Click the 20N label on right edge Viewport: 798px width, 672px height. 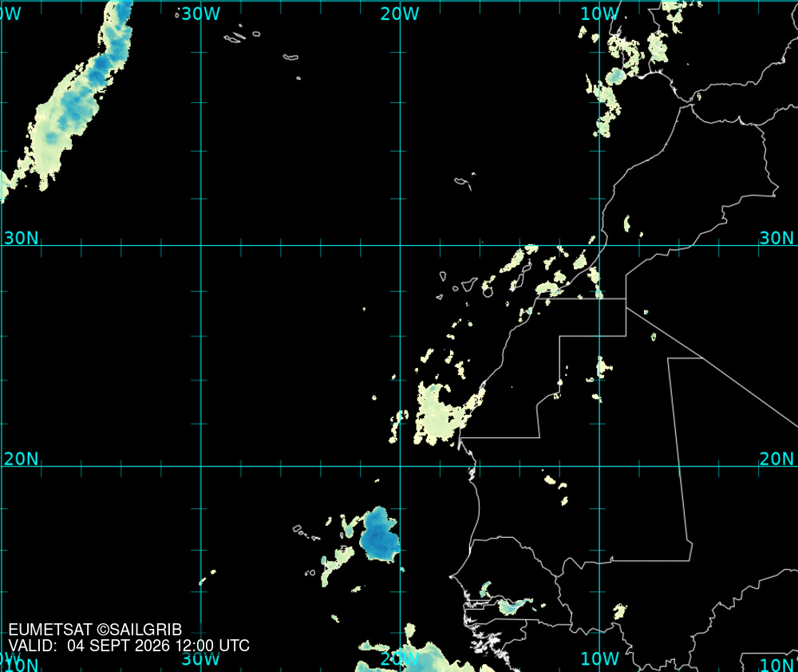[x=776, y=459]
